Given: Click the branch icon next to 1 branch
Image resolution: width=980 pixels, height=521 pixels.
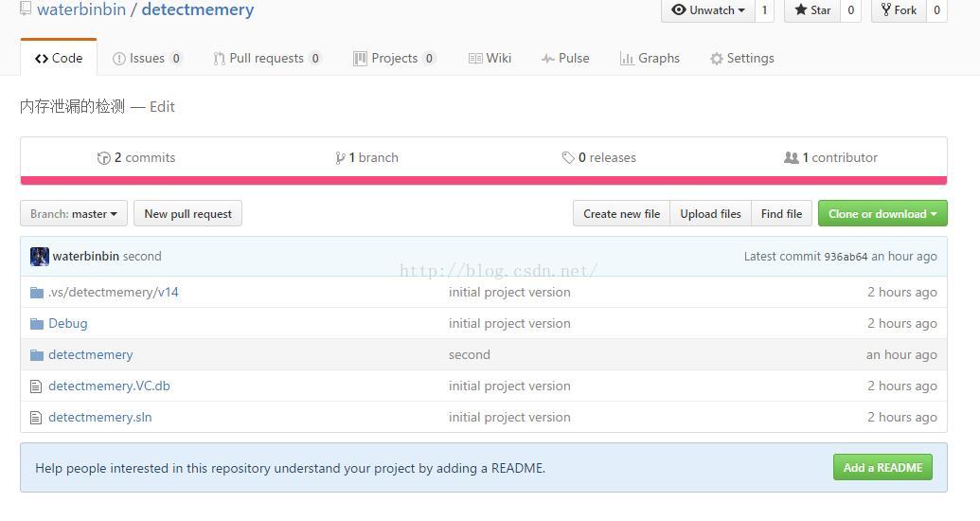Looking at the screenshot, I should pyautogui.click(x=340, y=158).
